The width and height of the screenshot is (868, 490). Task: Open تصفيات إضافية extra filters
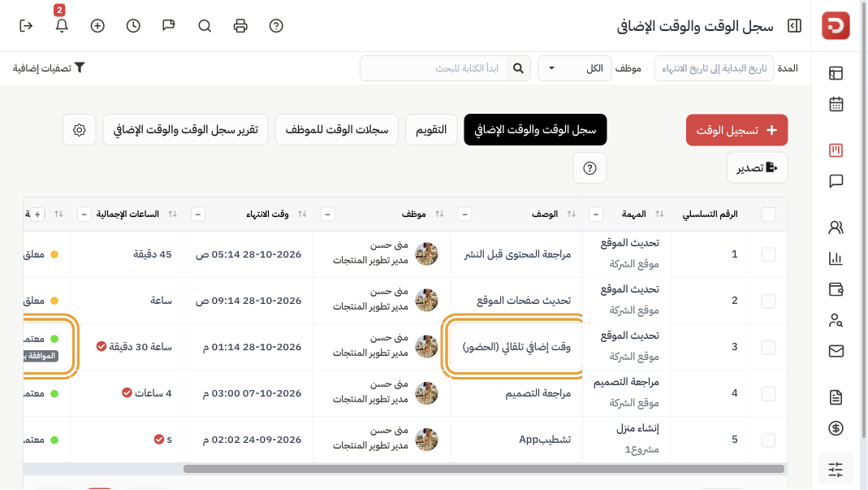(x=49, y=67)
